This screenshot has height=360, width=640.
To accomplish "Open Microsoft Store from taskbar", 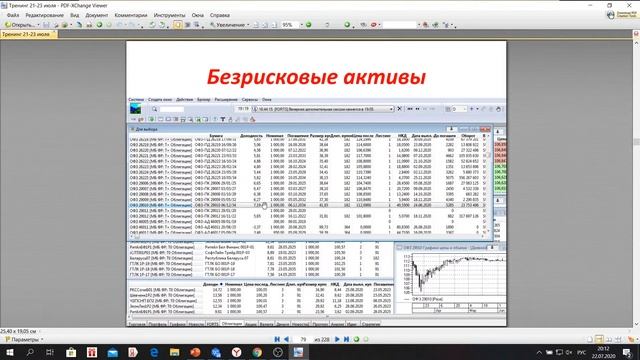I will point(71,352).
